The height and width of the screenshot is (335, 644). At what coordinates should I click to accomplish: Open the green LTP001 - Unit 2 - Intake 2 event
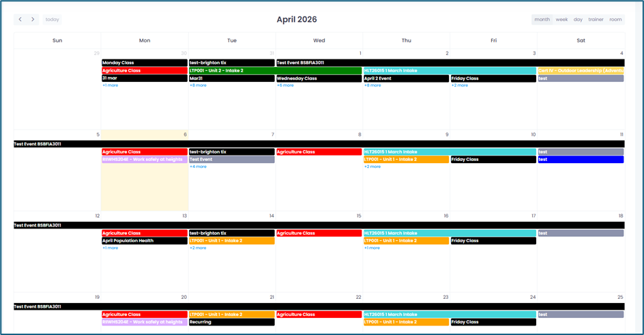point(275,70)
